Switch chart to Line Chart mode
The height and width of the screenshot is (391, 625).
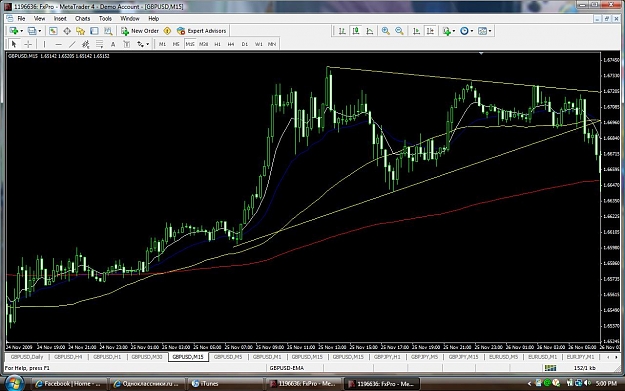(x=369, y=31)
